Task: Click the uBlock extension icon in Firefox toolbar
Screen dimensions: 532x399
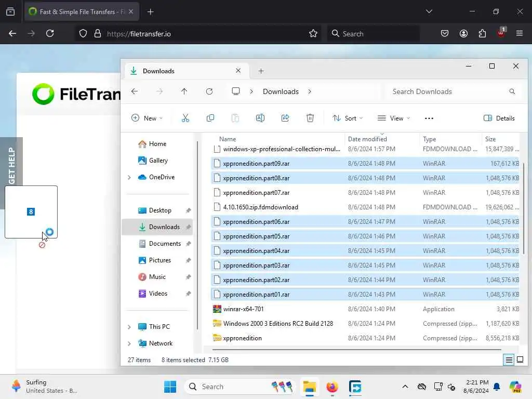Action: (x=501, y=33)
